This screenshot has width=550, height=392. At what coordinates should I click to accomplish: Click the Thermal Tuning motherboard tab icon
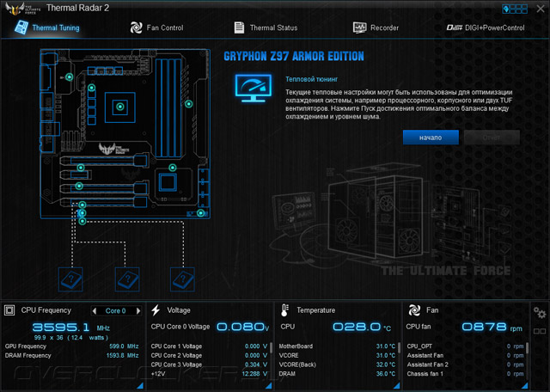pyautogui.click(x=21, y=28)
